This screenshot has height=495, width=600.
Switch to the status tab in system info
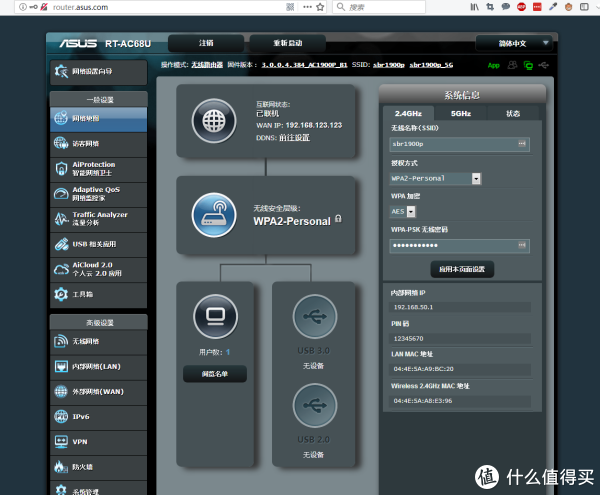click(x=513, y=114)
